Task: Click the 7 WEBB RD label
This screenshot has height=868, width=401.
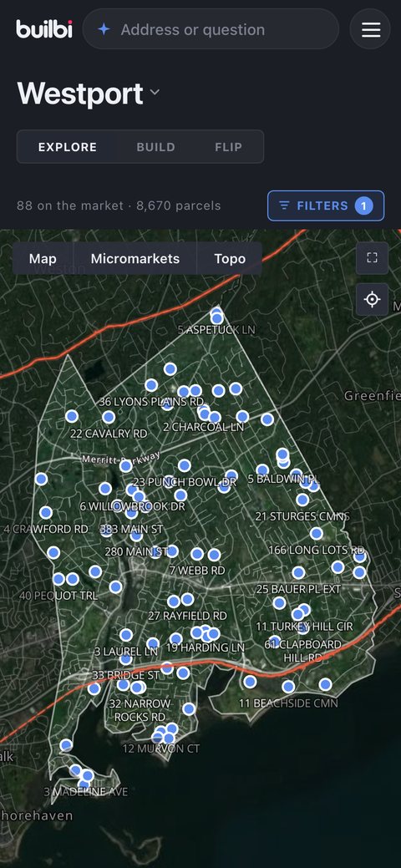Action: tap(197, 571)
